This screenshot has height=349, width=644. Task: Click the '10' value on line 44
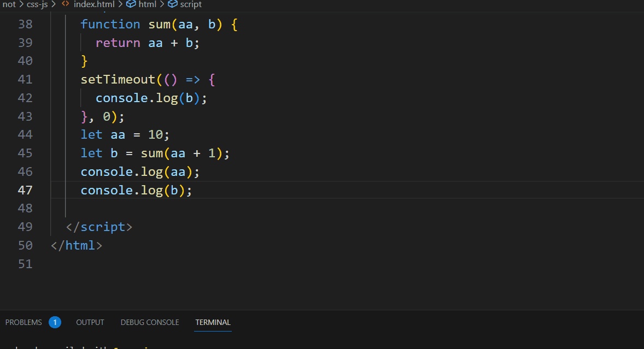(156, 134)
